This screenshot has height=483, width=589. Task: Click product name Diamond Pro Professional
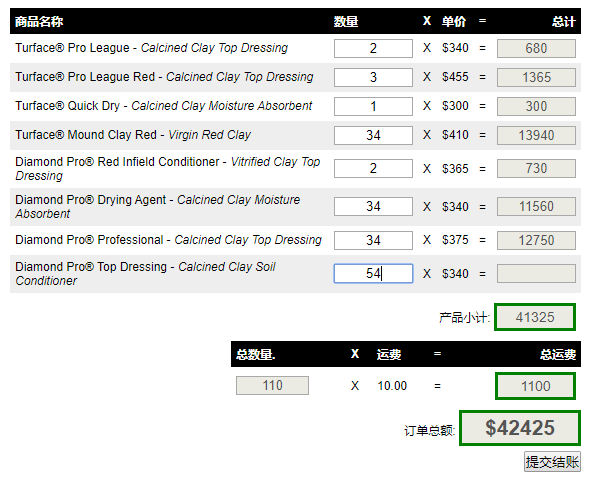[x=168, y=240]
